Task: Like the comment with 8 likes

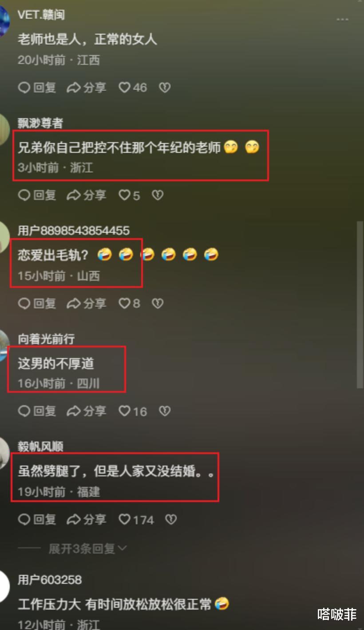Action: tap(129, 303)
